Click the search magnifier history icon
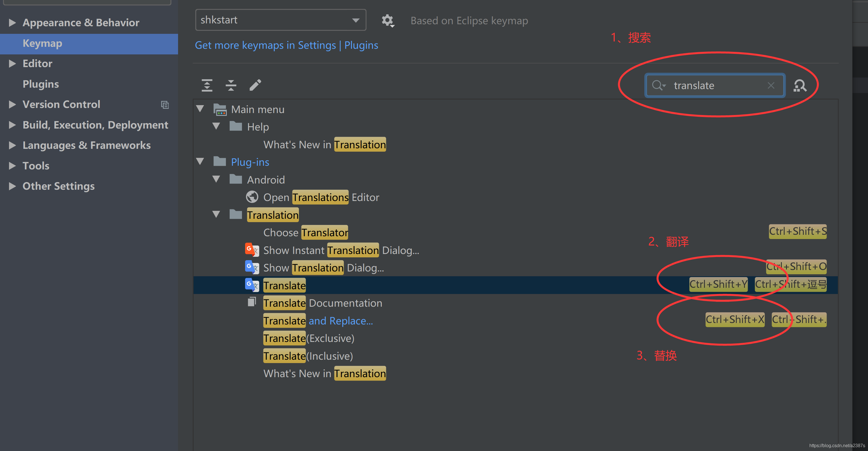This screenshot has height=451, width=868. click(659, 86)
